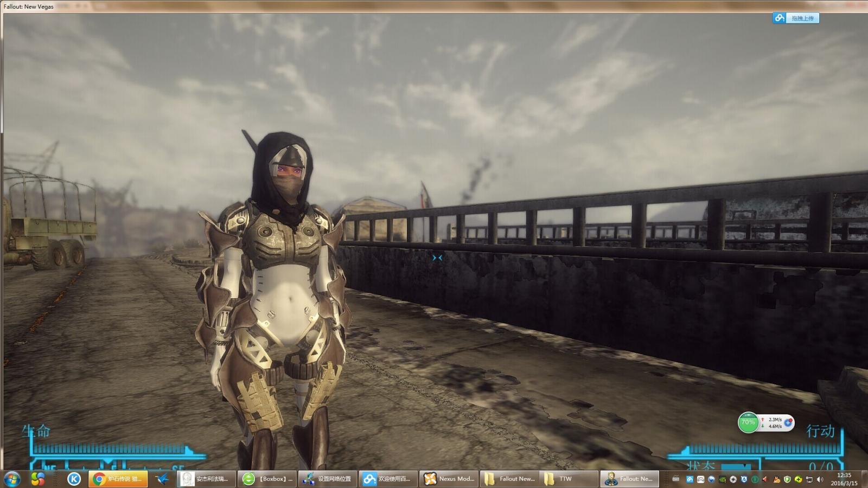Switch to the Nexus Mod Manager taskbar window
The image size is (868, 488).
coord(449,479)
